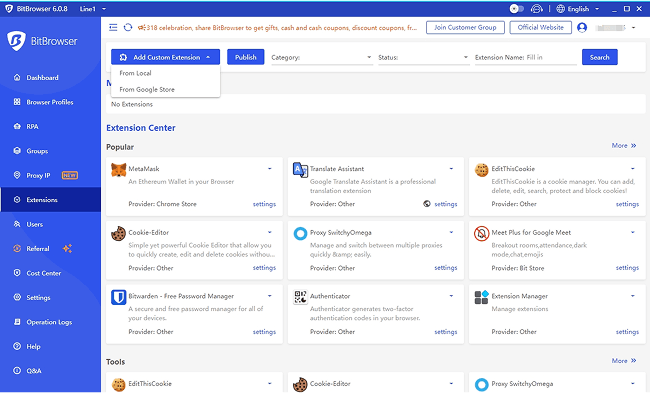This screenshot has width=650, height=393.
Task: Click the BitBrowser logo in the sidebar
Action: (x=42, y=41)
